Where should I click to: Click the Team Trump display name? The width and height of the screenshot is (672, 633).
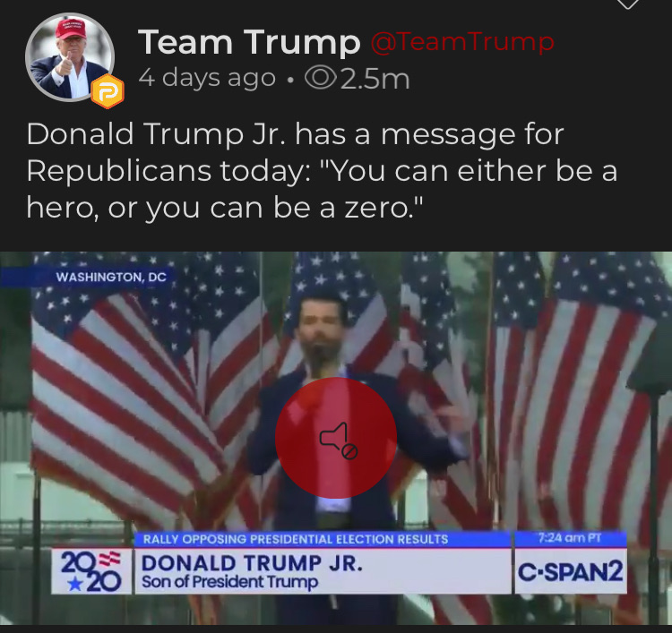pyautogui.click(x=249, y=42)
